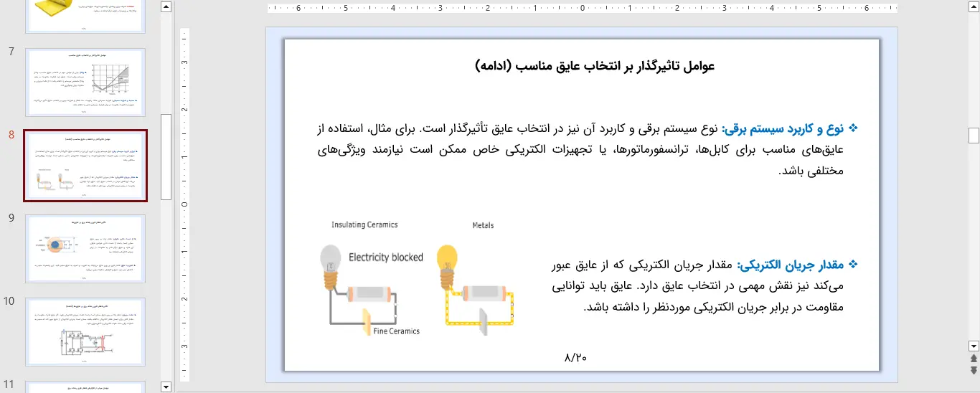Select the lit yellow bulb in the picture
Image resolution: width=980 pixels, height=393 pixels.
pyautogui.click(x=448, y=265)
